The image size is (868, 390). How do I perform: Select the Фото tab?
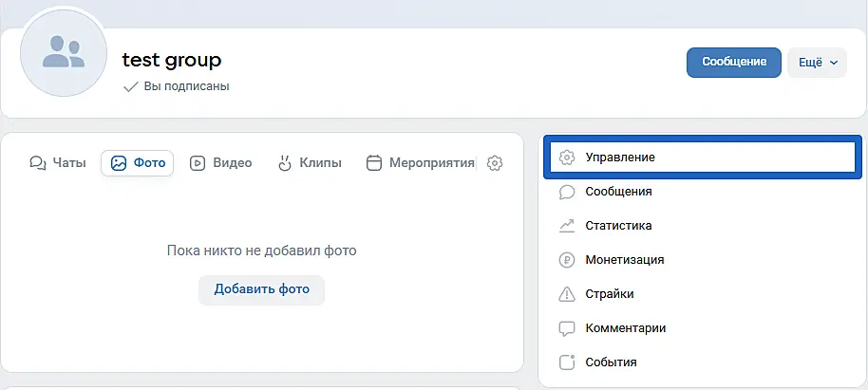click(138, 163)
